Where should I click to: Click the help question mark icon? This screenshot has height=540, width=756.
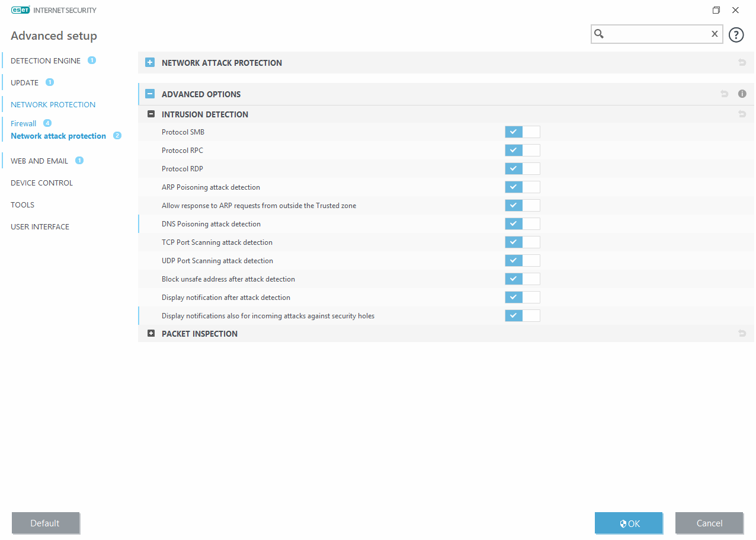tap(736, 35)
